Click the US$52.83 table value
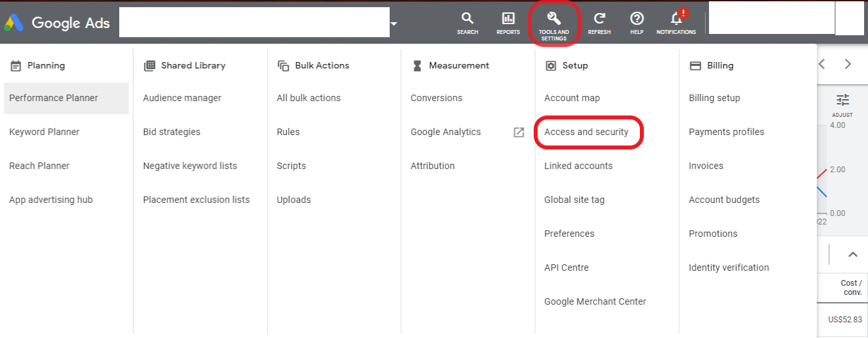 pos(845,320)
